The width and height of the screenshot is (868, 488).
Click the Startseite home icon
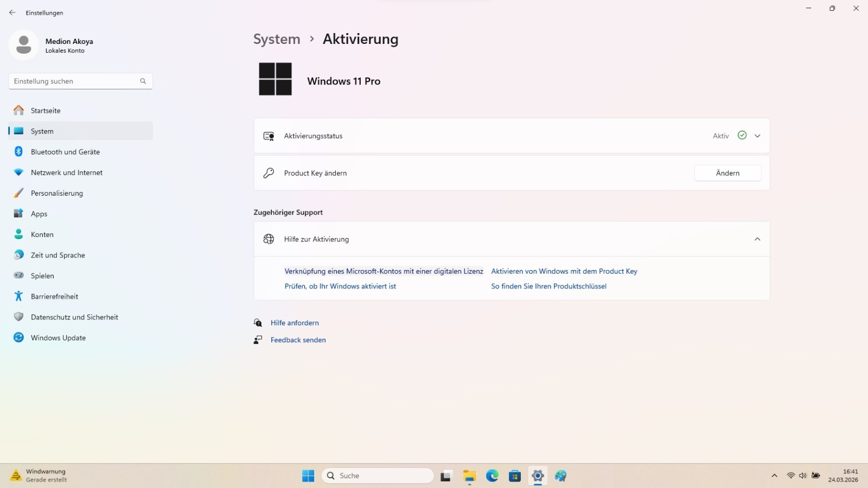pyautogui.click(x=18, y=110)
